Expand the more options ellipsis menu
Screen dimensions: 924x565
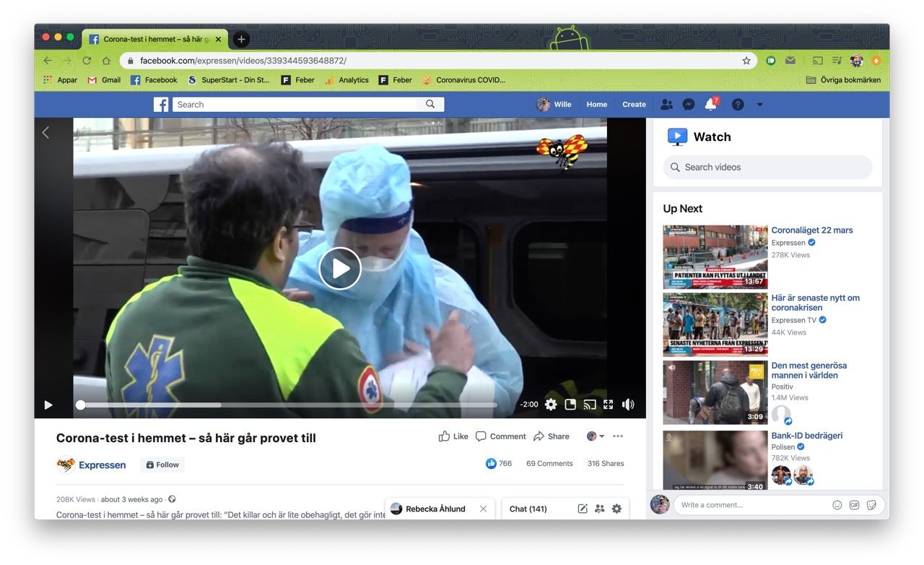[x=618, y=436]
